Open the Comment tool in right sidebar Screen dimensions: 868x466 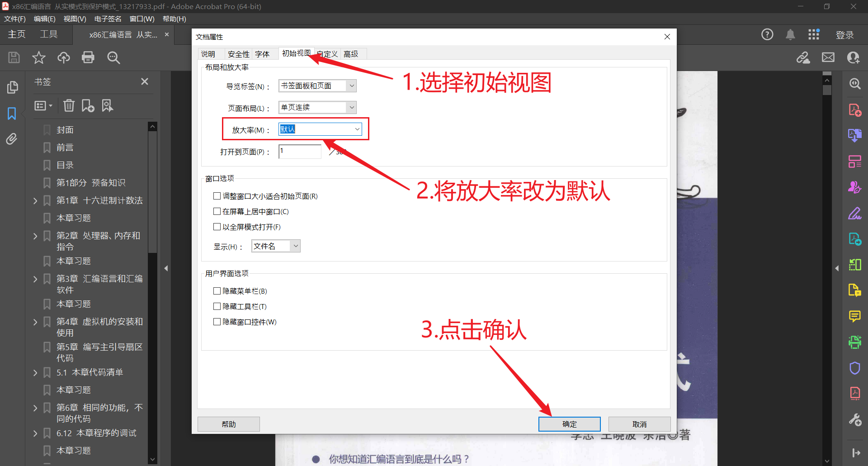[x=854, y=317]
